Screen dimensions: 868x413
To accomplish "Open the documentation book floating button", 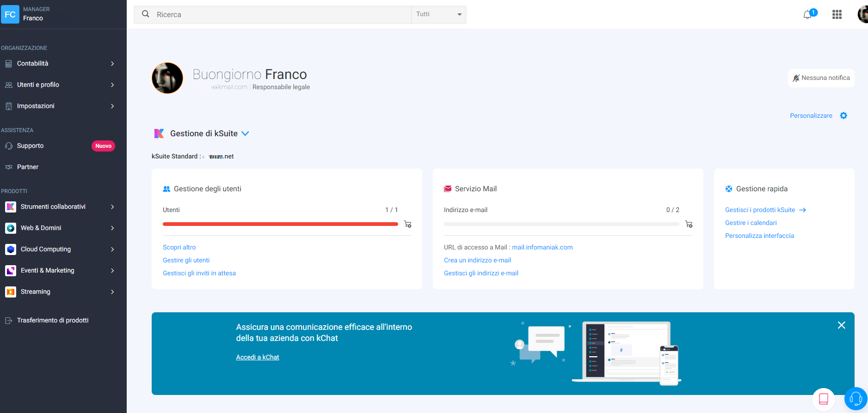I will click(824, 399).
